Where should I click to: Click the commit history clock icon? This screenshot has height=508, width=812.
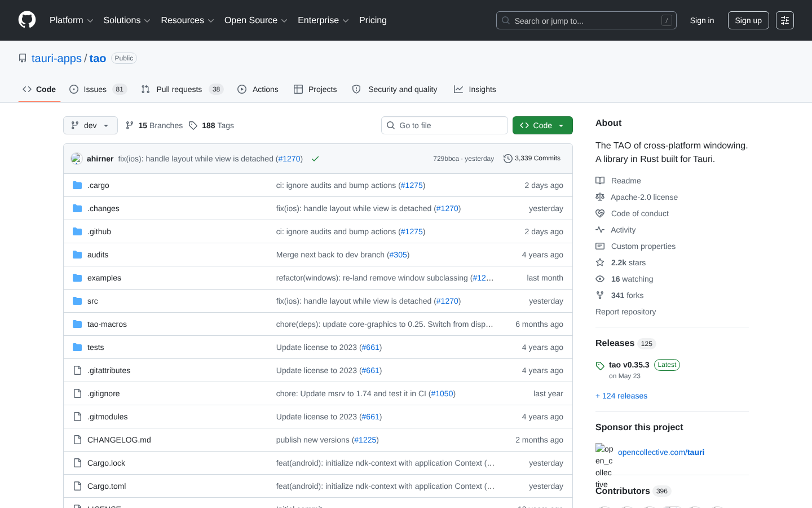pos(507,159)
